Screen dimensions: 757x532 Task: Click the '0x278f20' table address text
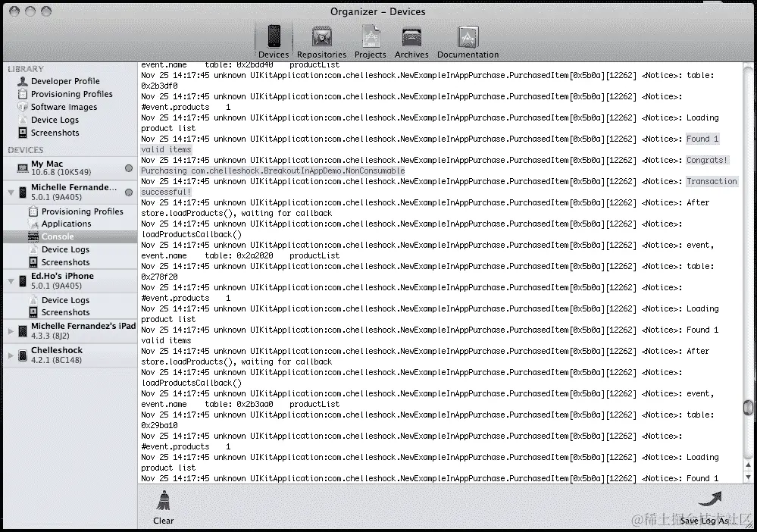159,277
